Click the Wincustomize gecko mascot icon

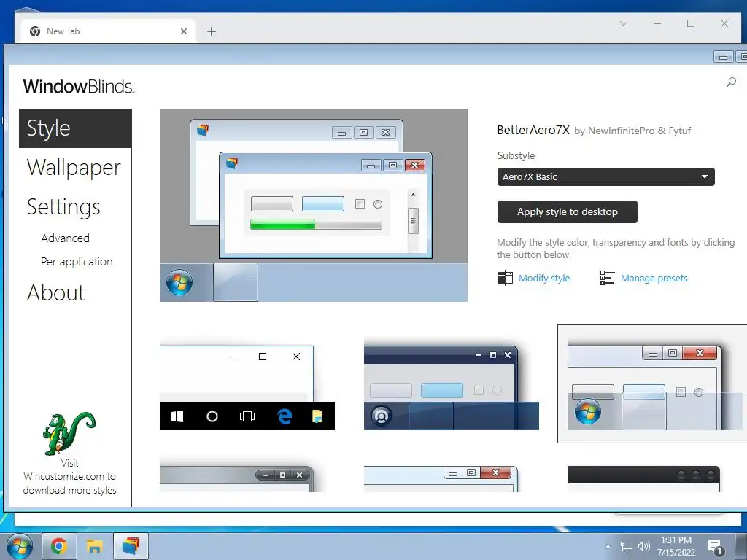pyautogui.click(x=69, y=433)
